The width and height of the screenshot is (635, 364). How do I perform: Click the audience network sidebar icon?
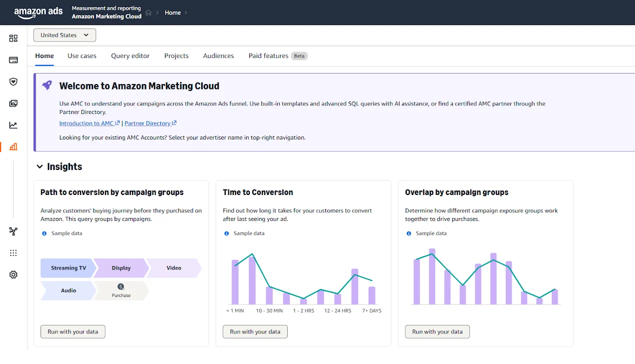[x=13, y=231]
